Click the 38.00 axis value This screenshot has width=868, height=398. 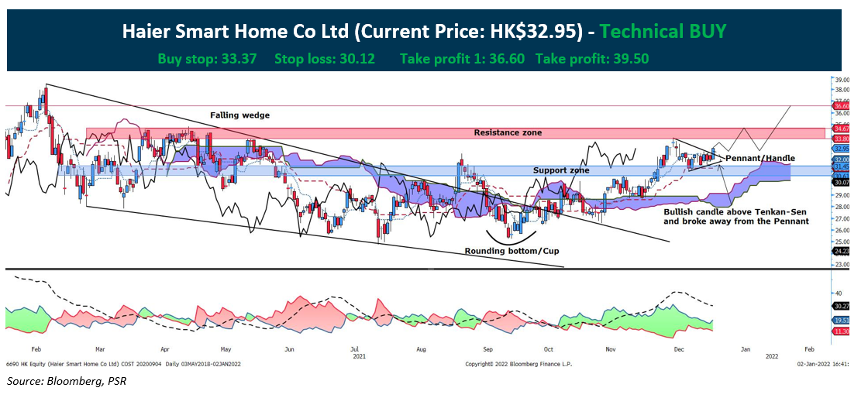point(842,90)
